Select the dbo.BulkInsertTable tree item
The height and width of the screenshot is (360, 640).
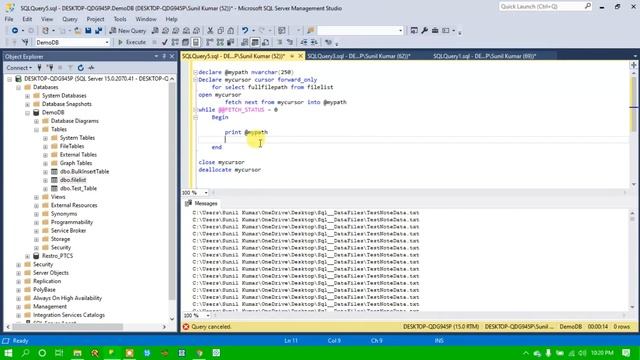click(x=84, y=172)
